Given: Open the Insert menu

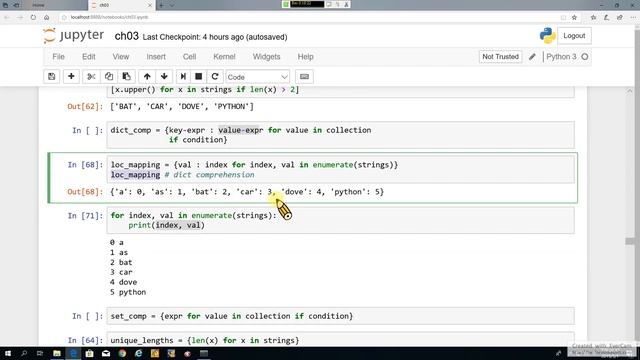Looking at the screenshot, I should [156, 57].
